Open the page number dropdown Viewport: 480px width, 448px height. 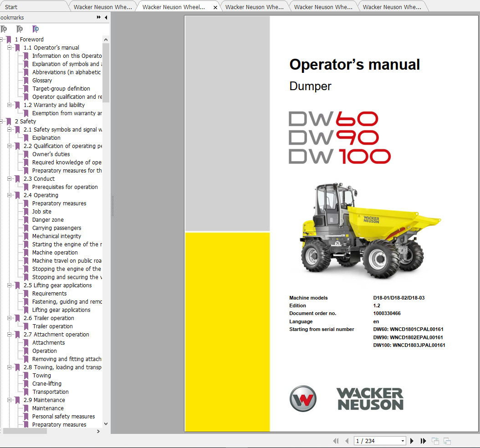tap(403, 440)
